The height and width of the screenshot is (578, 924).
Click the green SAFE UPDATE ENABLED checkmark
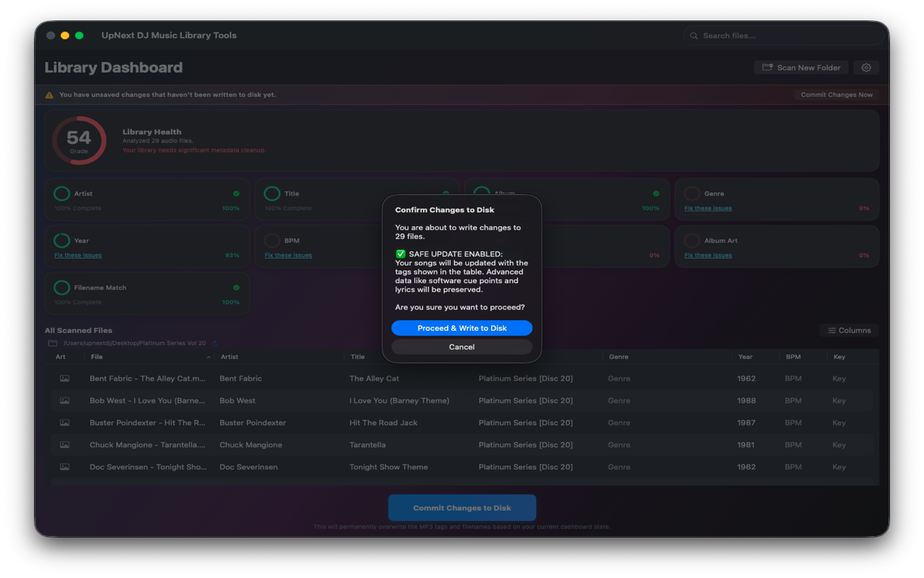point(401,254)
